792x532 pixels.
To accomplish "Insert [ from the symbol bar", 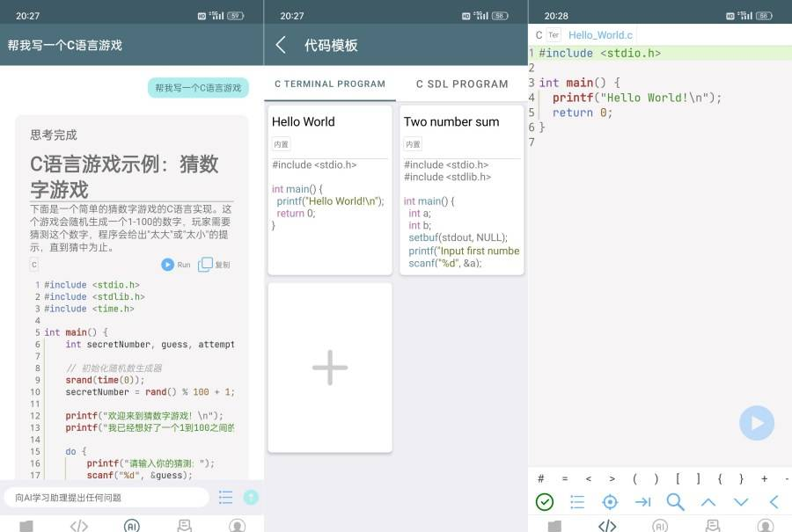I will click(678, 478).
